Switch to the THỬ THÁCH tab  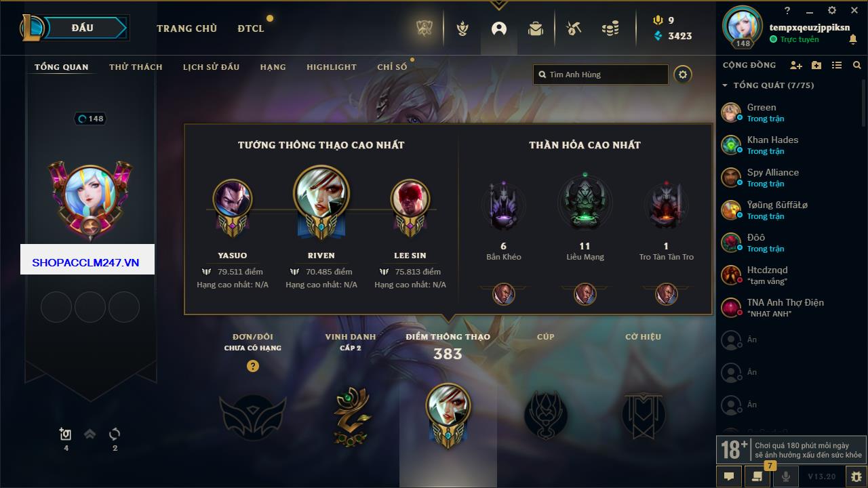(x=136, y=67)
